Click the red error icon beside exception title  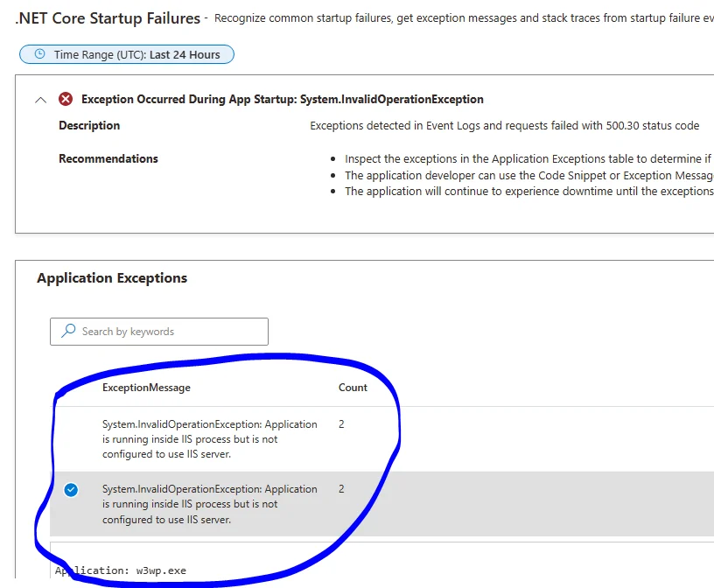click(x=66, y=99)
